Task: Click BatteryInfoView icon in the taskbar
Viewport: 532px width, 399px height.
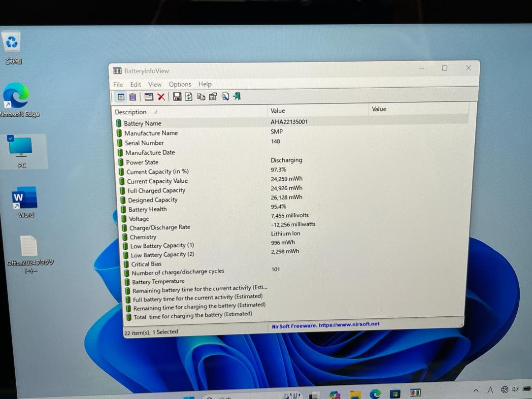Action: click(x=415, y=393)
